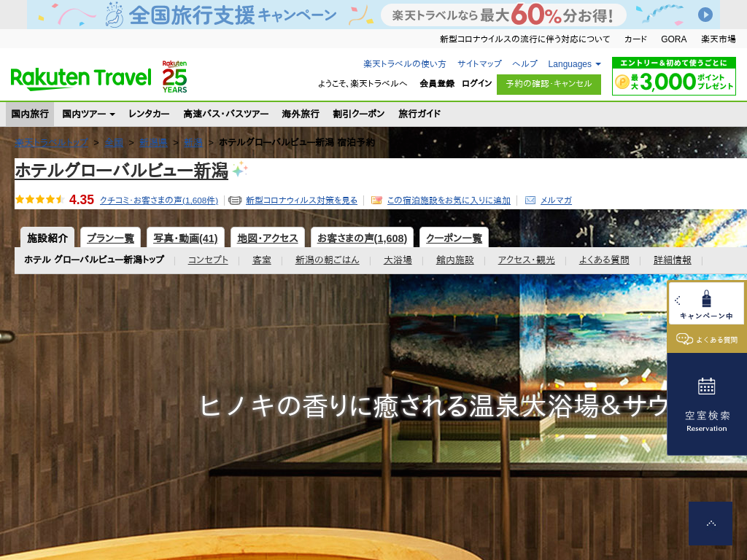
Task: Open the 新潟の朝ごはん link
Action: (x=328, y=260)
